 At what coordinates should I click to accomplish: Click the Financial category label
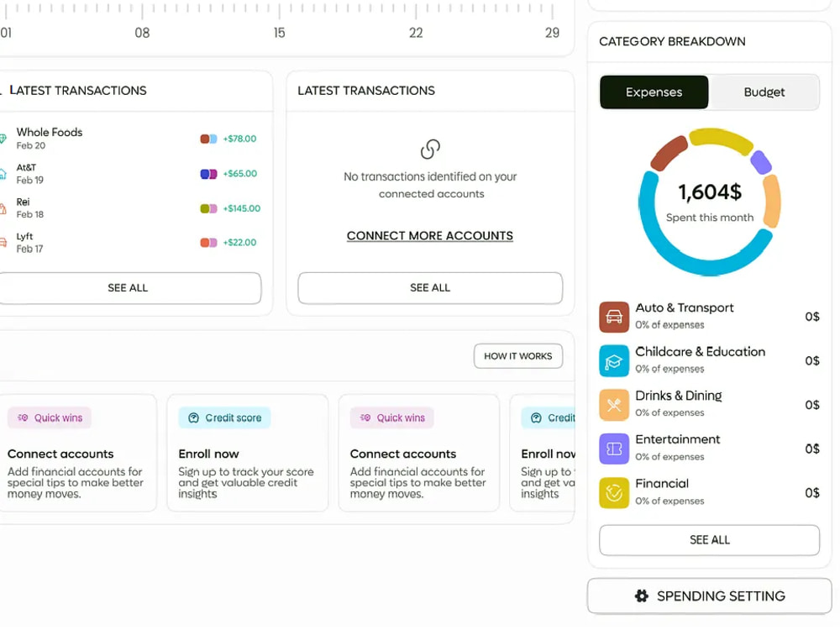point(662,484)
